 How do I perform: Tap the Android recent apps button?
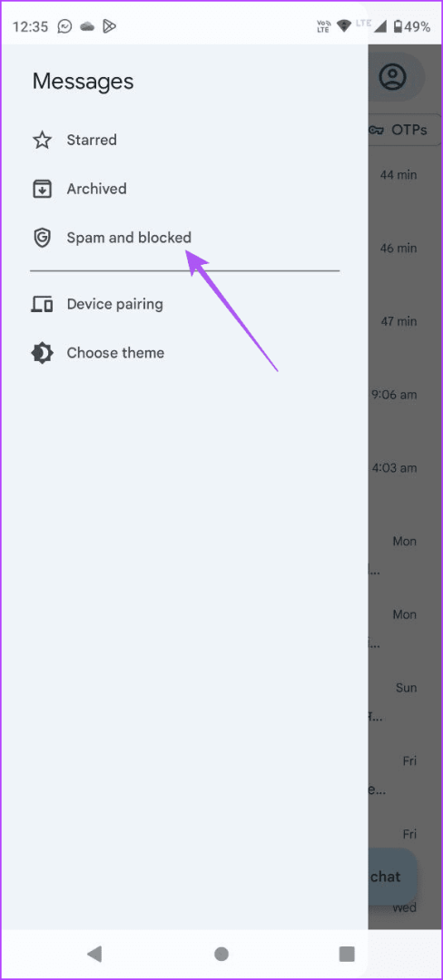coord(347,953)
